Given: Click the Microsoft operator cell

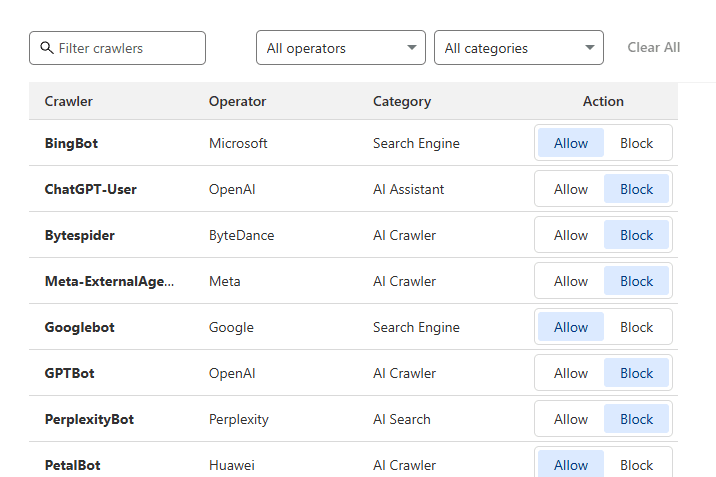Looking at the screenshot, I should pyautogui.click(x=238, y=143).
